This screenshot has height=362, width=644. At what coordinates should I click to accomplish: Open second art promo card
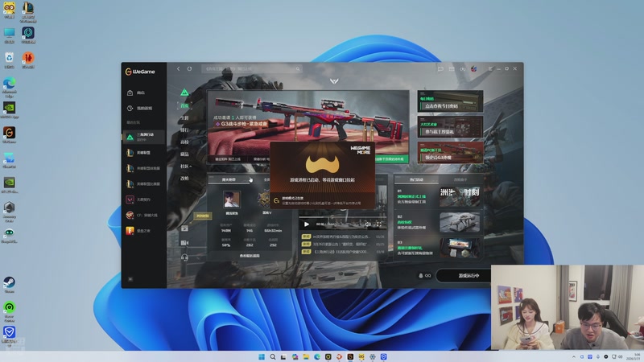coord(450,127)
